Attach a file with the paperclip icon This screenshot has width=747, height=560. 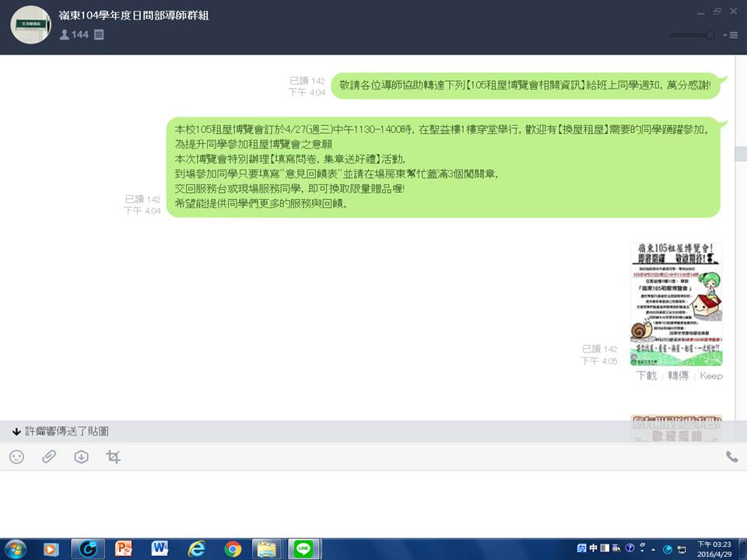point(48,457)
